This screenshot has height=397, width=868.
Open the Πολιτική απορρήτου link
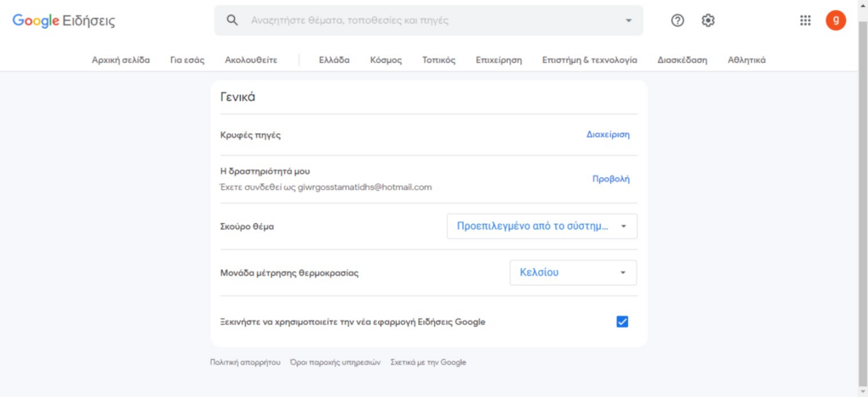[x=245, y=363]
